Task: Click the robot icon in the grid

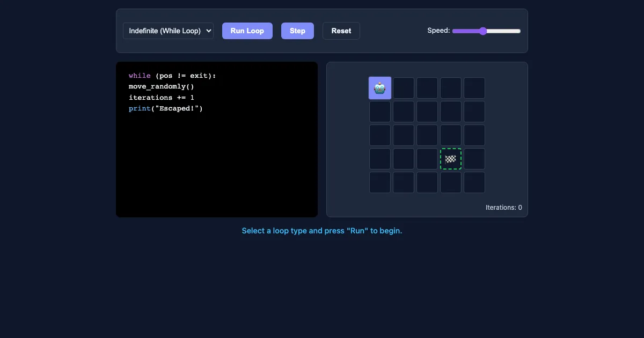Action: pyautogui.click(x=380, y=88)
